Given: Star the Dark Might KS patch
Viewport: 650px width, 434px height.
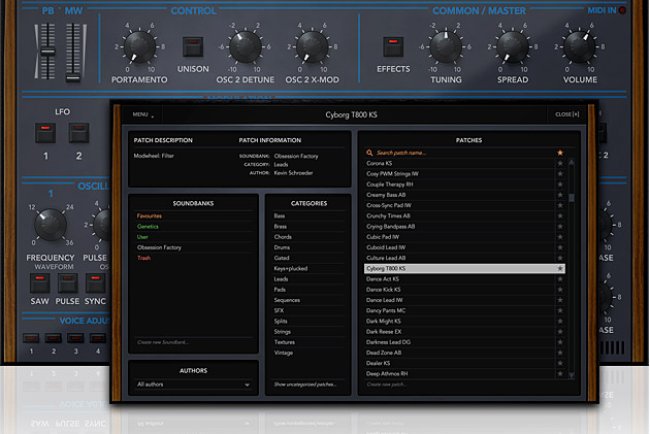Looking at the screenshot, I should click(x=560, y=321).
